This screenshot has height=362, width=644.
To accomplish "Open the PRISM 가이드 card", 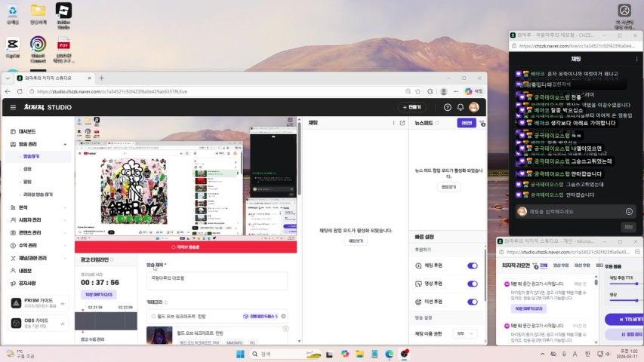I will 39,303.
